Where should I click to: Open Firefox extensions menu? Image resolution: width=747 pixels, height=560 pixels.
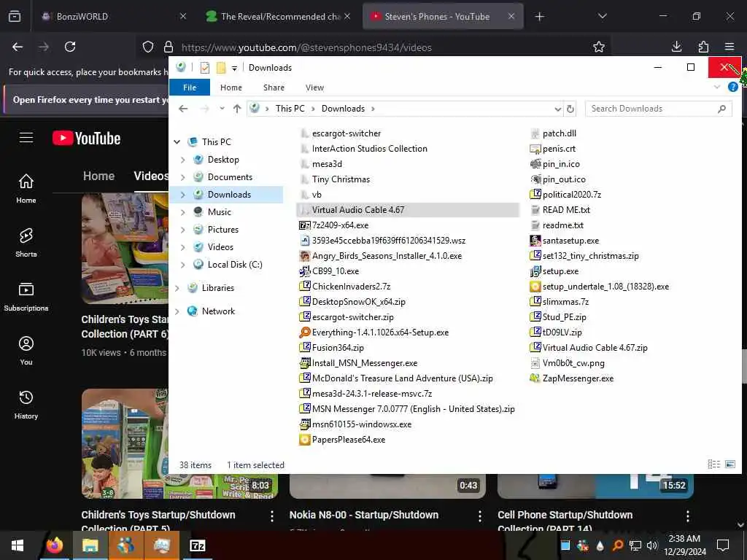click(703, 47)
